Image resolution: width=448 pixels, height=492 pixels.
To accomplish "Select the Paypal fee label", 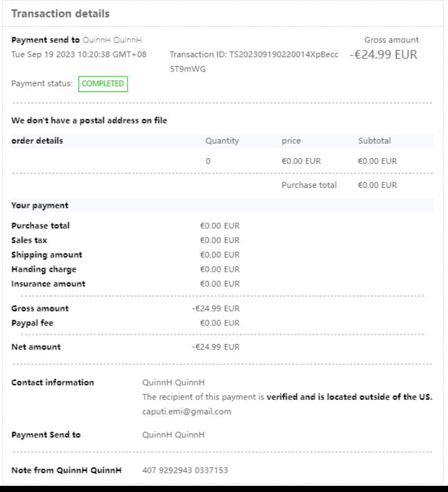I will (32, 323).
